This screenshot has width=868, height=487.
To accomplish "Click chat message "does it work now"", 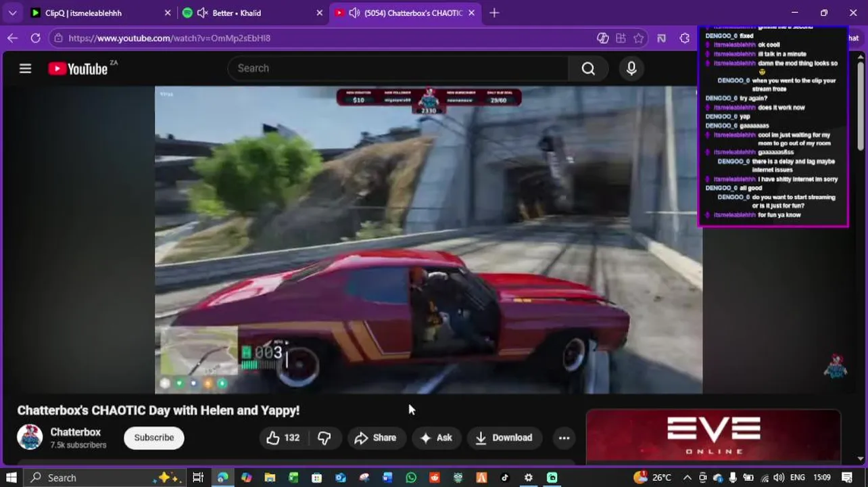I will pyautogui.click(x=781, y=108).
